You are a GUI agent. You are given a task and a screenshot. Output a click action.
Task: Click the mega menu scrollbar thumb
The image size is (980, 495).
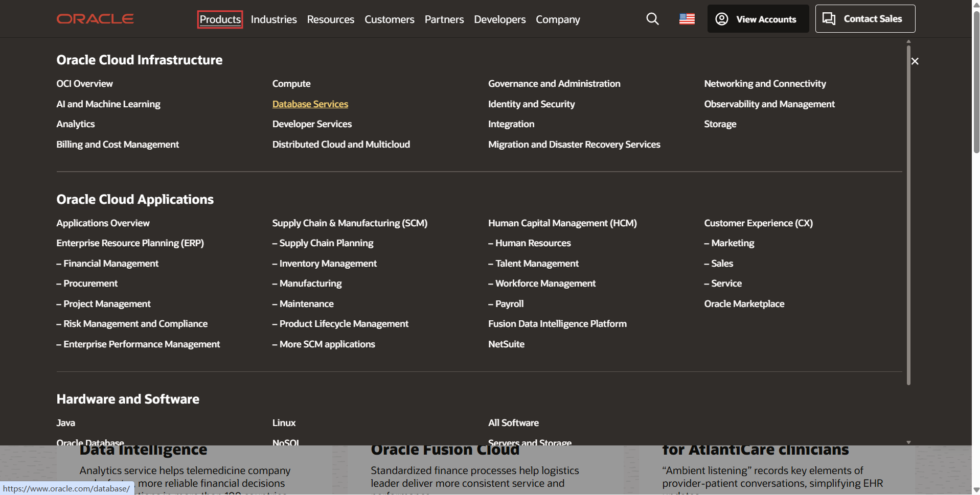[x=908, y=215]
